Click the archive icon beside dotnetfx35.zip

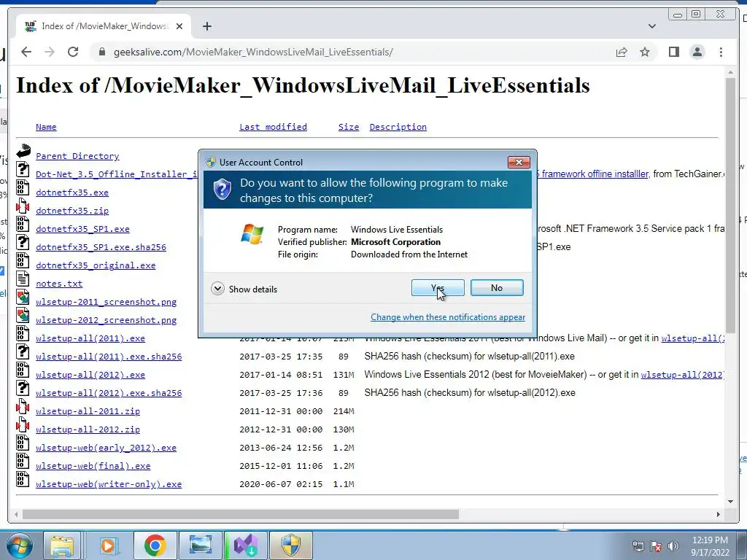pos(23,206)
